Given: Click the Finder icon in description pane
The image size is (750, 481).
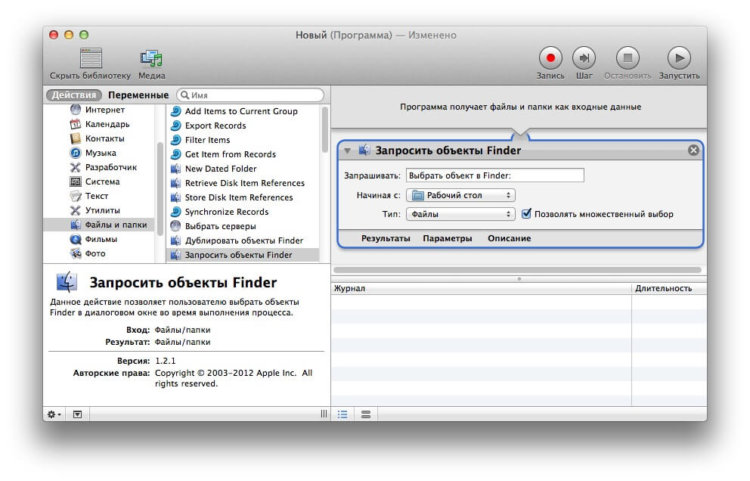Looking at the screenshot, I should tap(66, 282).
